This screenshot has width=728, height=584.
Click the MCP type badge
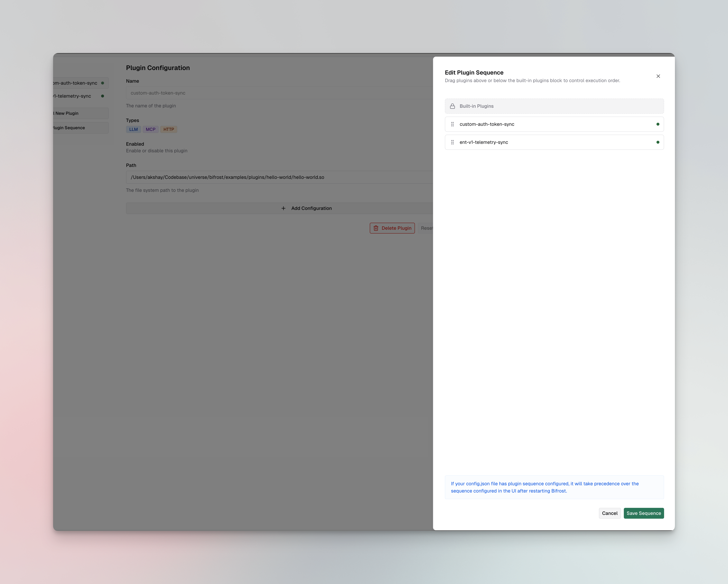[151, 129]
